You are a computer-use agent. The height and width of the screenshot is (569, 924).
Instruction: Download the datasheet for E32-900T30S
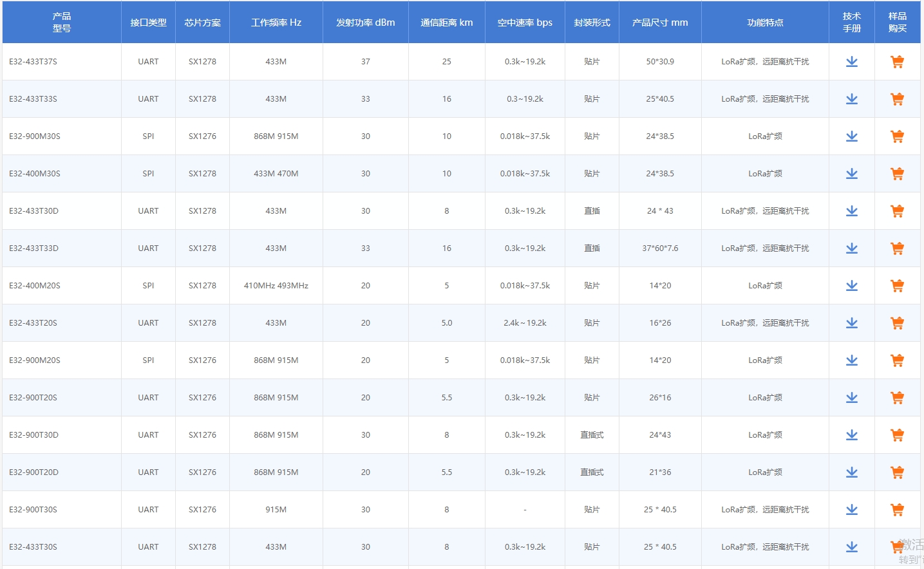tap(851, 510)
